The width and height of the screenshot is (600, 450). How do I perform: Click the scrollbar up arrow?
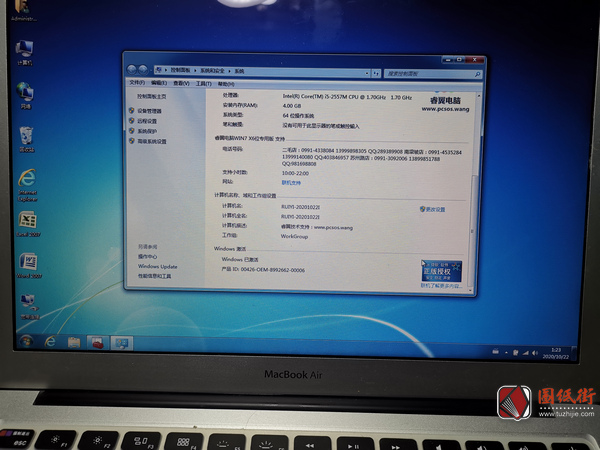479,95
